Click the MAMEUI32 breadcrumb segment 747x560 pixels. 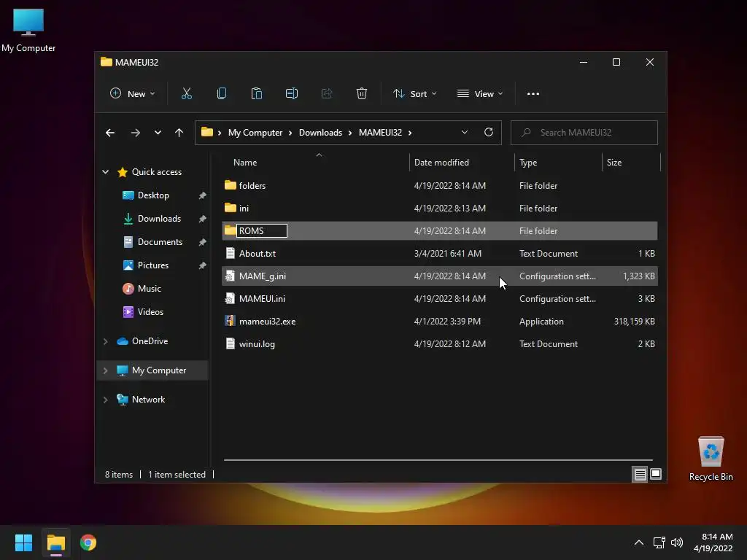(380, 133)
